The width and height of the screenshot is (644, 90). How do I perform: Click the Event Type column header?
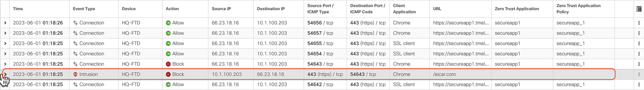[84, 9]
